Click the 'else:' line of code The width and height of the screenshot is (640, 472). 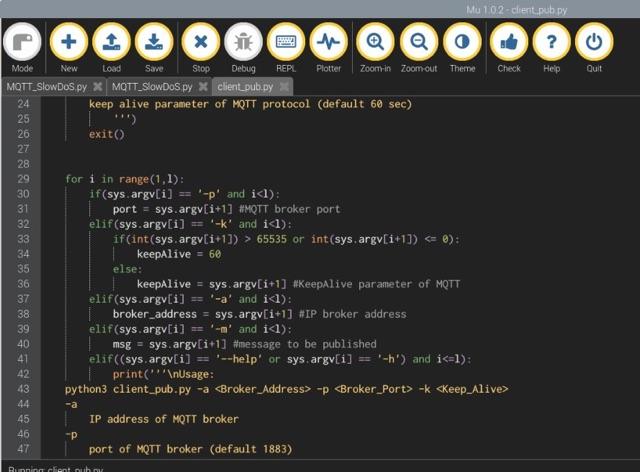(127, 269)
